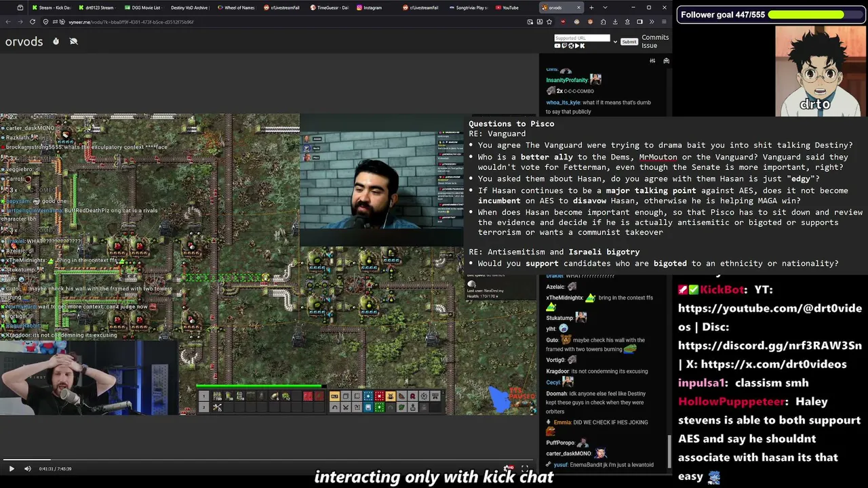Image resolution: width=868 pixels, height=488 pixels.
Task: Click username HollowPupppeteer in Kick chat
Action: pos(731,401)
